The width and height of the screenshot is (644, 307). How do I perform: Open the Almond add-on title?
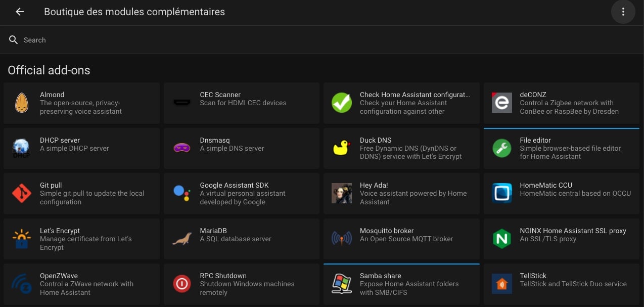(52, 95)
